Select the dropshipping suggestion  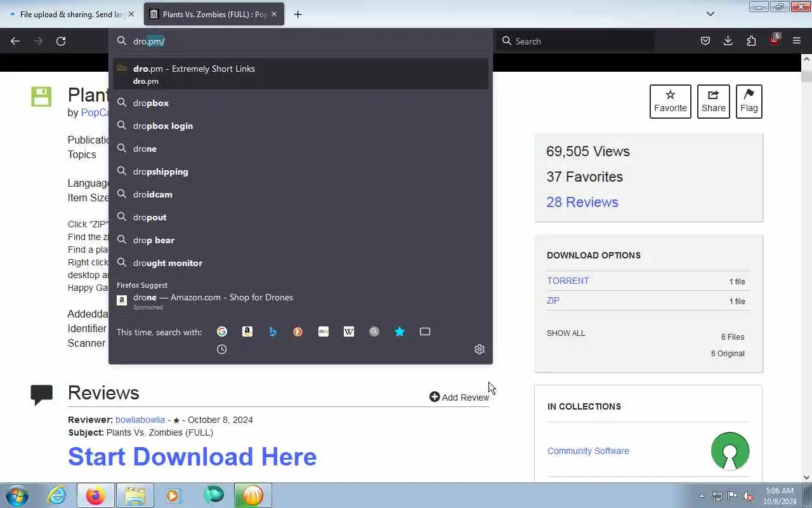301,171
